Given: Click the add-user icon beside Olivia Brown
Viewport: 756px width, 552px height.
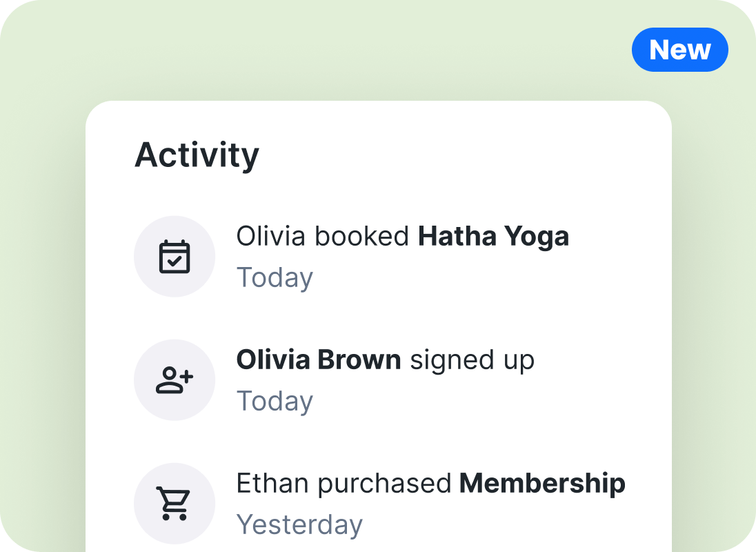Looking at the screenshot, I should (x=175, y=380).
